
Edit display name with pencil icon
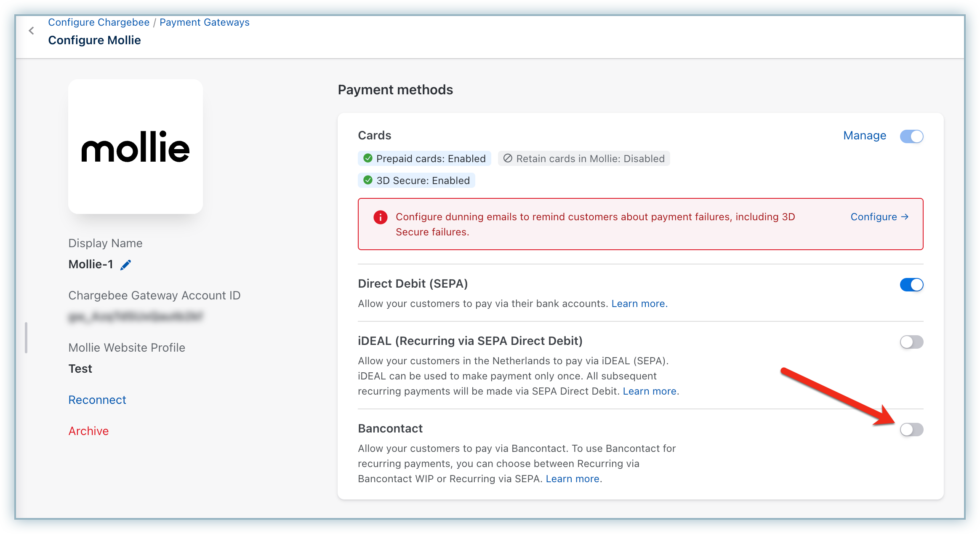point(125,265)
